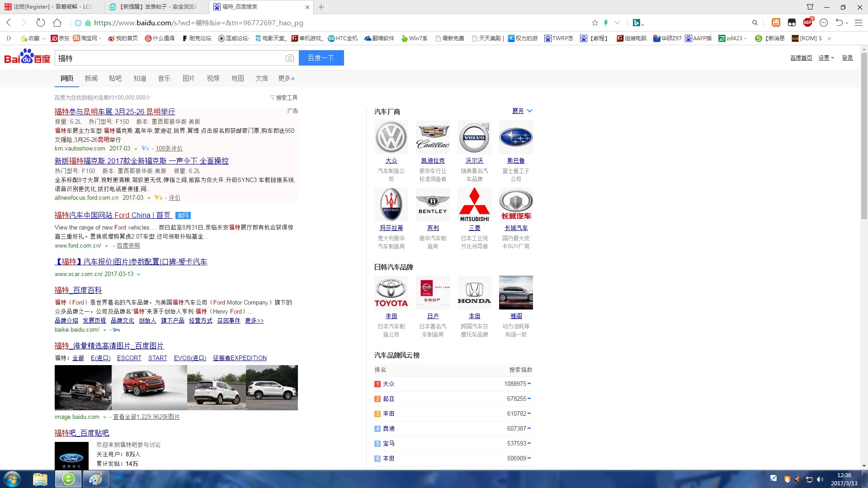This screenshot has height=488, width=868.
Task: Switch to 【新提醒】发表帖子 tab
Action: tap(157, 7)
